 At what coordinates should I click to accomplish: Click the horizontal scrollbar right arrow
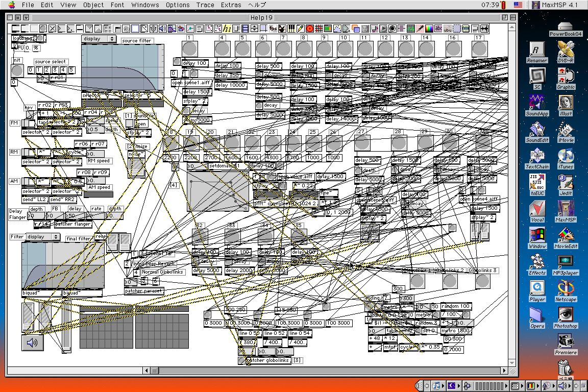pos(504,371)
